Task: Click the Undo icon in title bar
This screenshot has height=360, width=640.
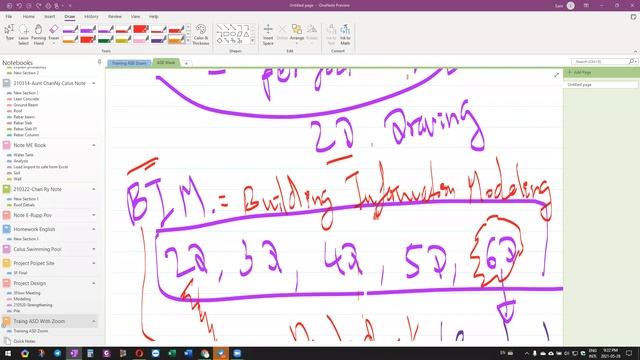Action: click(19, 6)
